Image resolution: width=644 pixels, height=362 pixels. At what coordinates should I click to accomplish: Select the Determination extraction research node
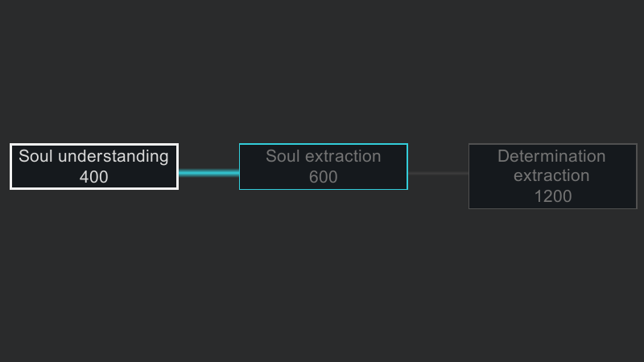(x=553, y=176)
